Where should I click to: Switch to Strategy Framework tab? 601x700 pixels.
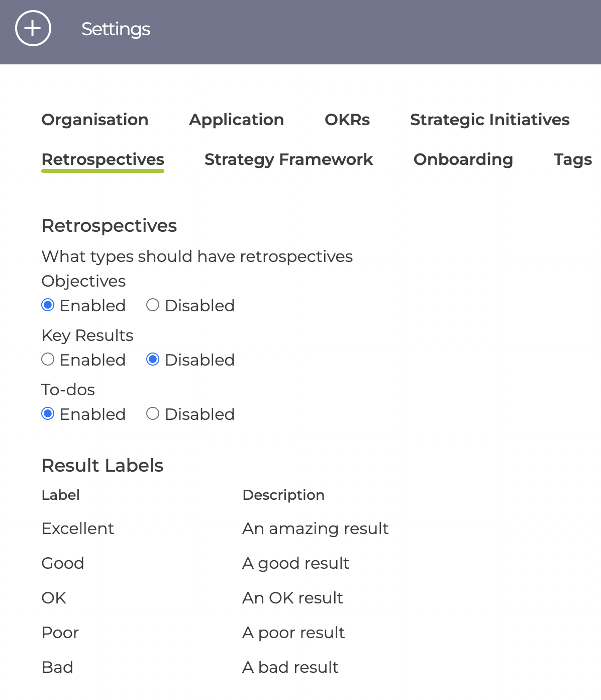(x=289, y=159)
